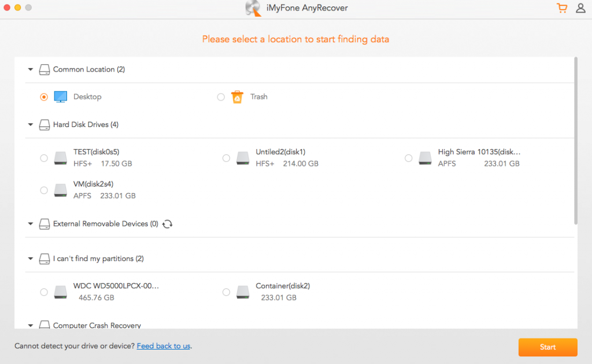Click the orange Trash bin icon
Viewport: 592px width, 364px height.
click(x=237, y=97)
